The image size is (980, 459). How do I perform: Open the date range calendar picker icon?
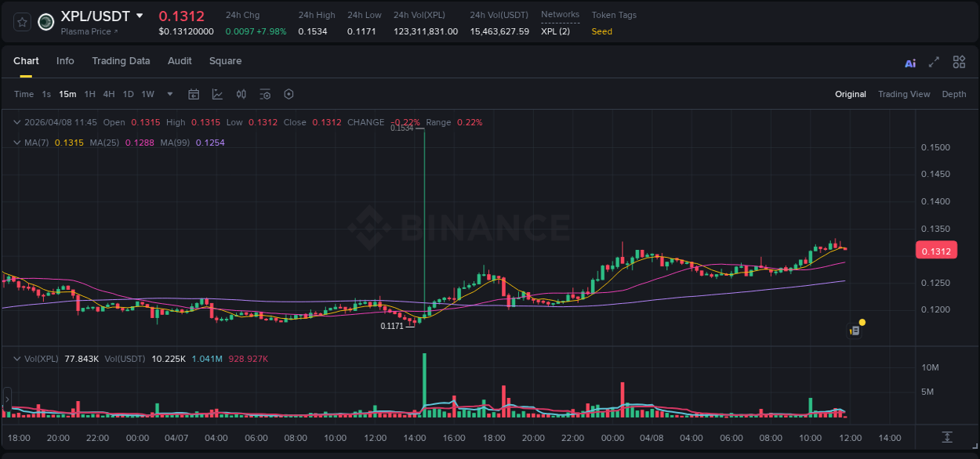pyautogui.click(x=194, y=94)
